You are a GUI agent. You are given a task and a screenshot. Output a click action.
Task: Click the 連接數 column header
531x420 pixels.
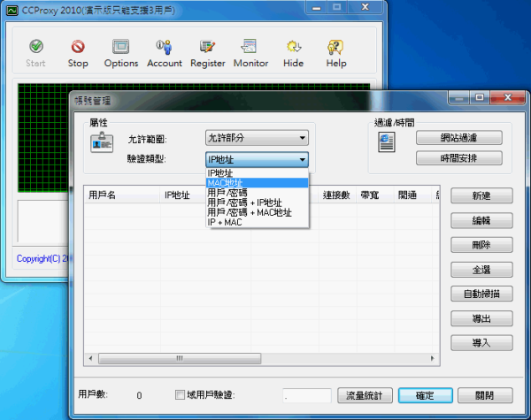tap(337, 195)
